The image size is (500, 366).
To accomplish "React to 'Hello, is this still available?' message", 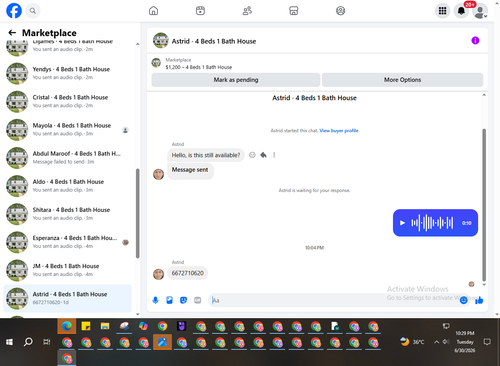I will [252, 155].
